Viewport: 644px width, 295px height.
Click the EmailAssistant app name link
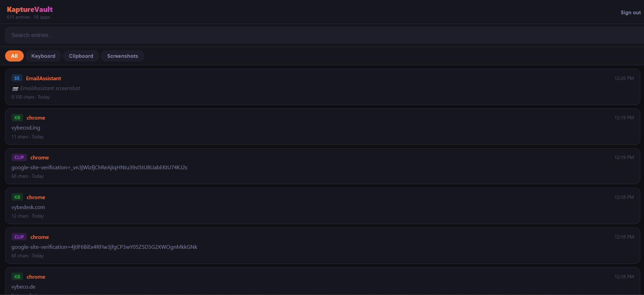point(43,78)
